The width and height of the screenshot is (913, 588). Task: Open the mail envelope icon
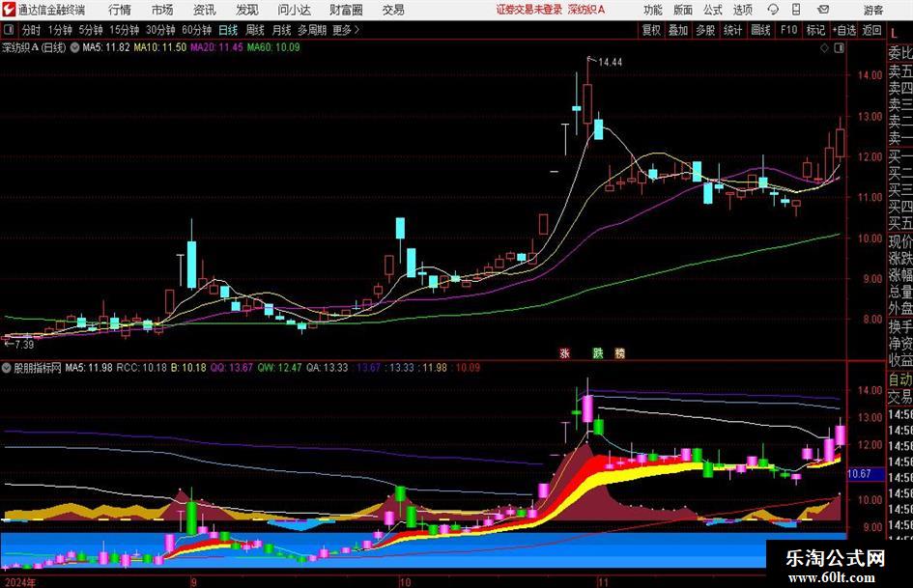pyautogui.click(x=823, y=10)
